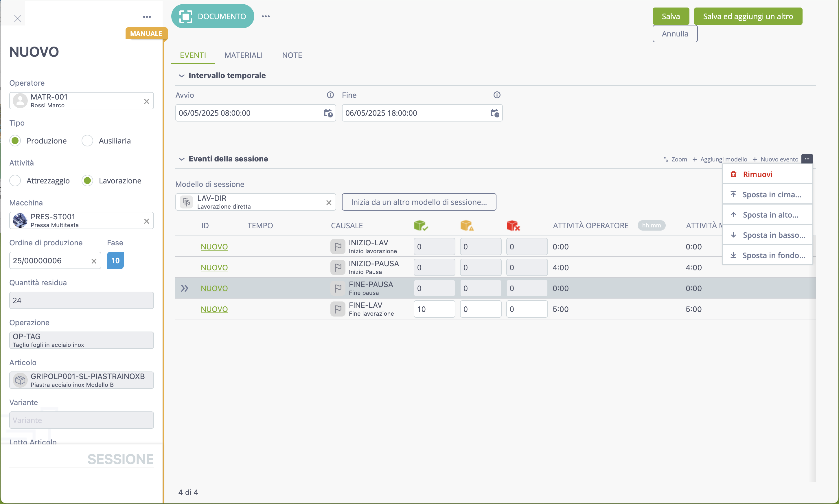Click the CAUSALE column header
Viewport: 839px width, 504px height.
pos(347,225)
